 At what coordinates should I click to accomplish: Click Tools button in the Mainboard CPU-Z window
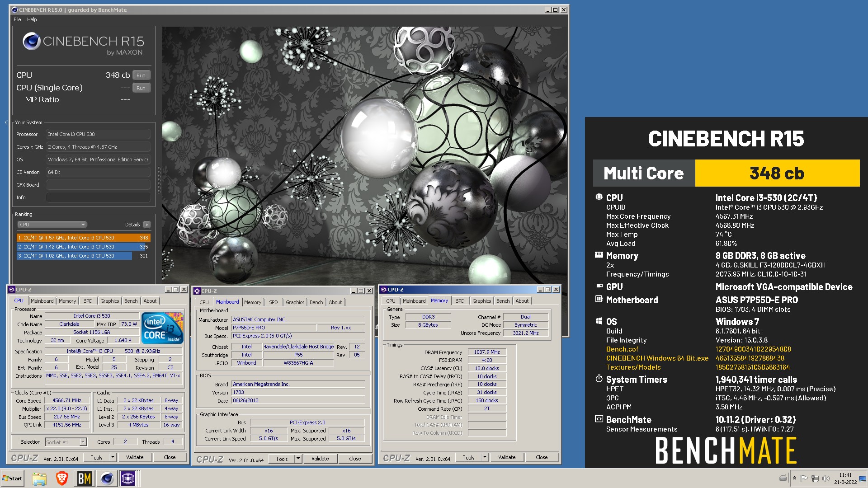(282, 459)
